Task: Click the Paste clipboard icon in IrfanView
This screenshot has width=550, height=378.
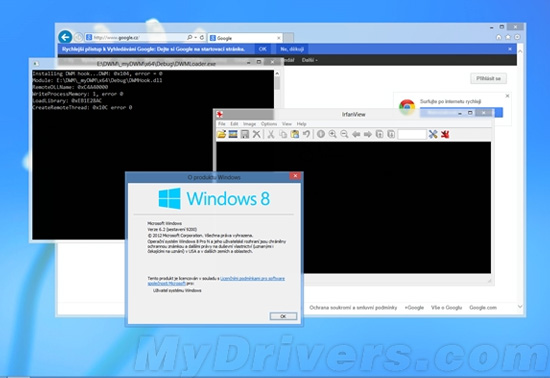Action: tap(295, 134)
